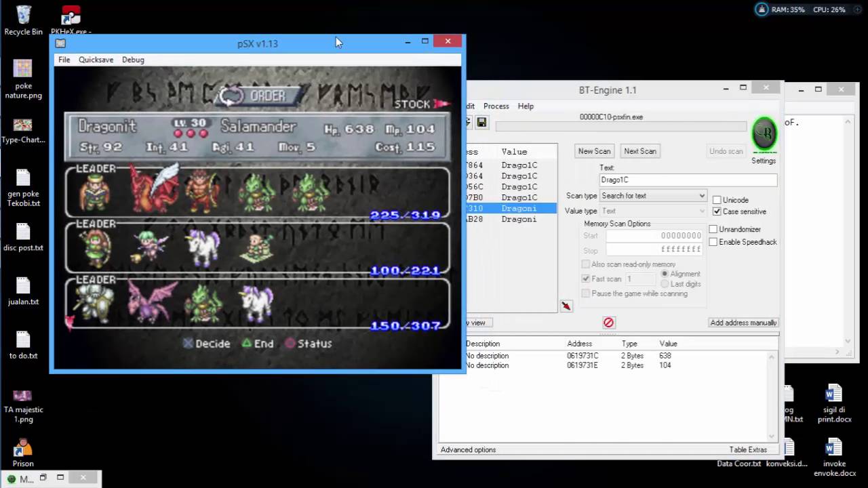Toggle the Case sensitive checkbox
Viewport: 868px width, 488px height.
[717, 211]
